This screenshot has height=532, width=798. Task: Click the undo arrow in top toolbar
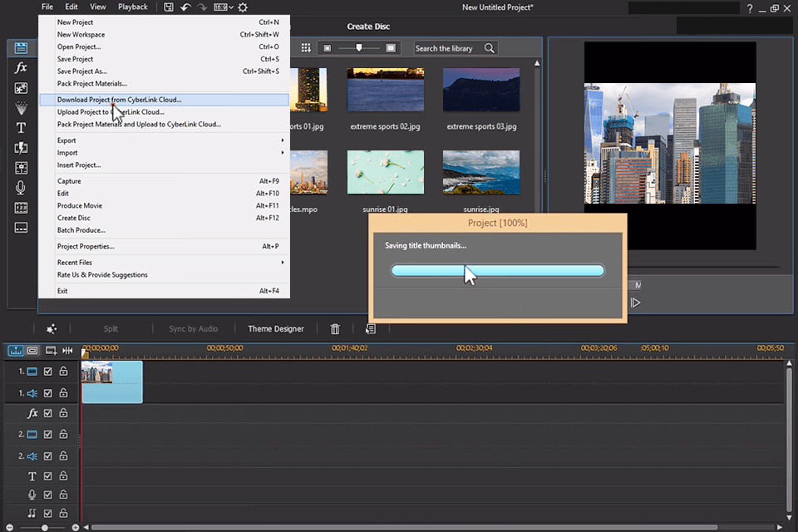point(185,7)
